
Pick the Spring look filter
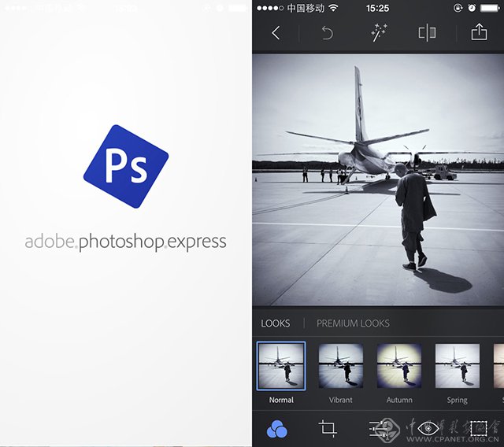tap(458, 365)
